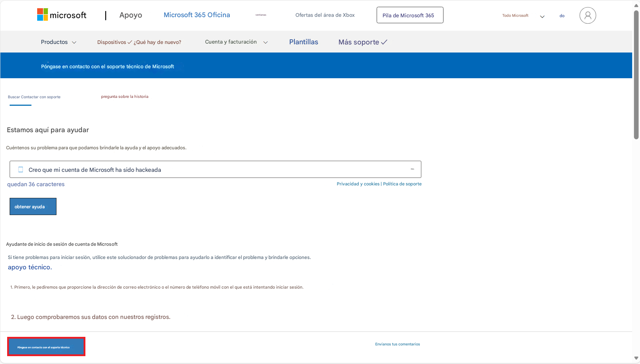Click the 'Envíanos tus comentarios' link

tap(397, 344)
